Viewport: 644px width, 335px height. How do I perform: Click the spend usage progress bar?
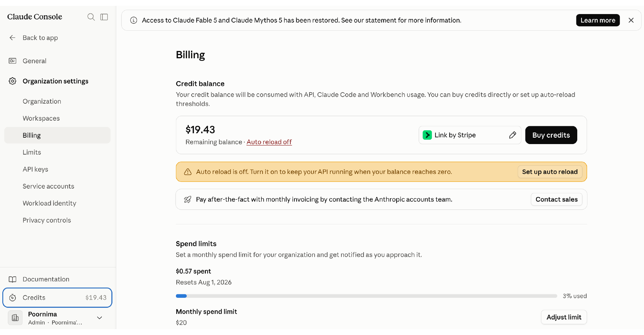click(x=366, y=296)
